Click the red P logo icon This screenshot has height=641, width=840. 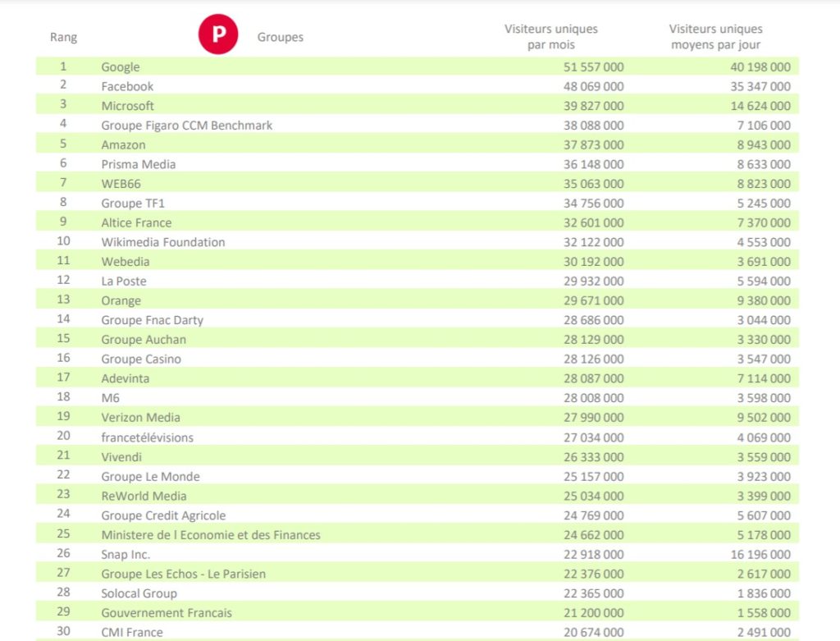tap(218, 37)
